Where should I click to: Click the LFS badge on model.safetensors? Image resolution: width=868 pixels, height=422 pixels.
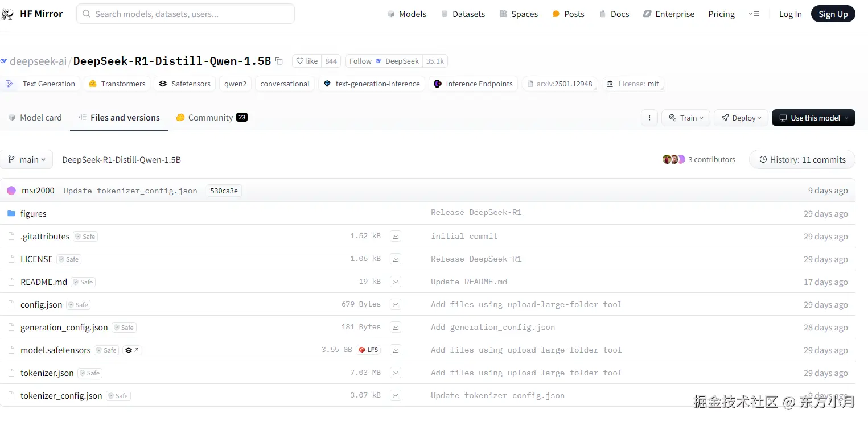pyautogui.click(x=369, y=350)
